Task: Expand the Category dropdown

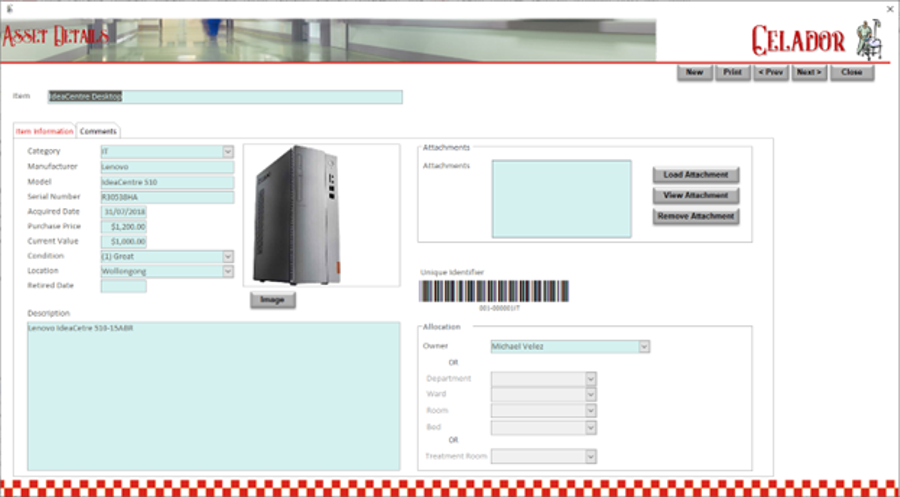Action: (228, 152)
